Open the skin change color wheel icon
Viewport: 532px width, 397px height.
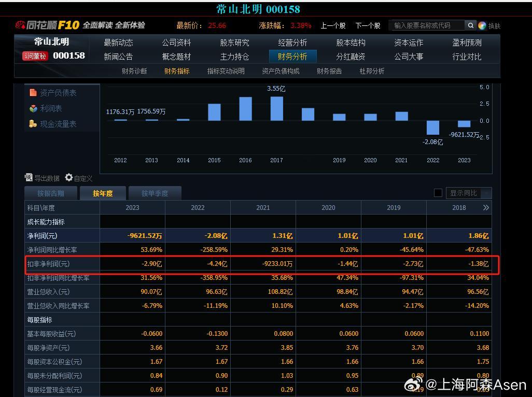tap(482, 26)
